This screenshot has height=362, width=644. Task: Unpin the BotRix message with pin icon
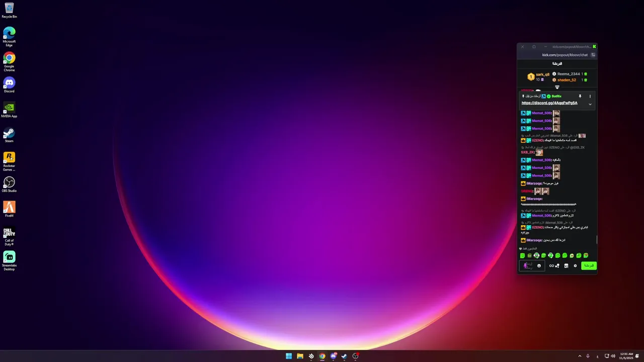(580, 96)
